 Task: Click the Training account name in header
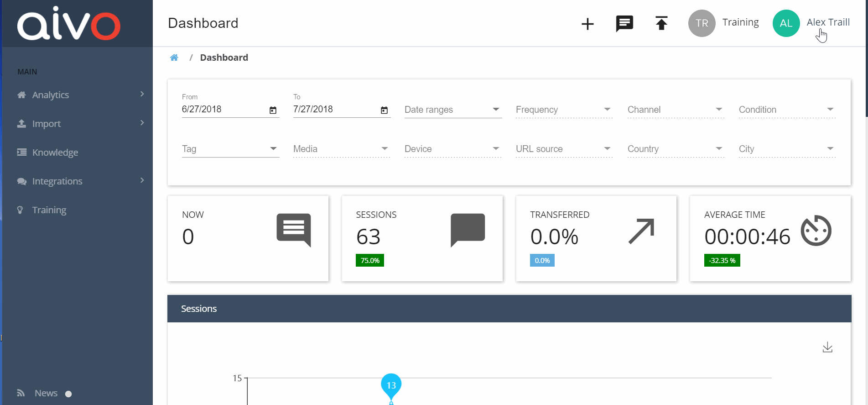pyautogui.click(x=740, y=22)
